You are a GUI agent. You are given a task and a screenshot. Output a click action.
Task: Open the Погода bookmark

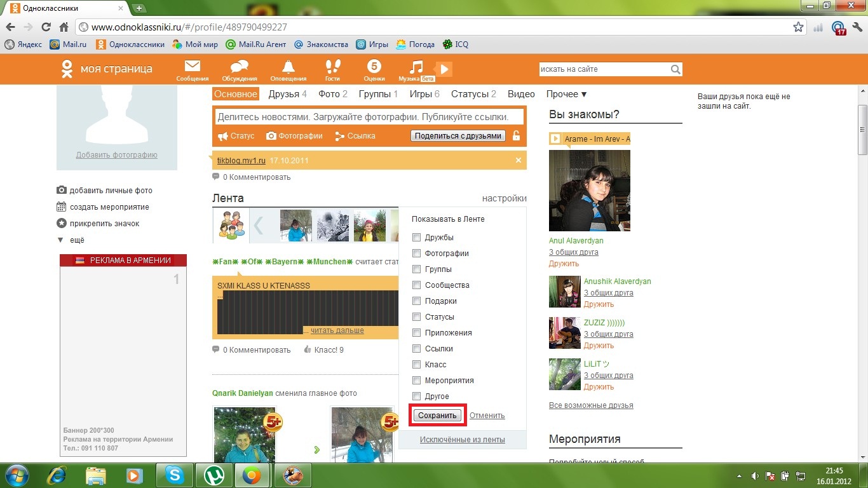click(x=416, y=44)
